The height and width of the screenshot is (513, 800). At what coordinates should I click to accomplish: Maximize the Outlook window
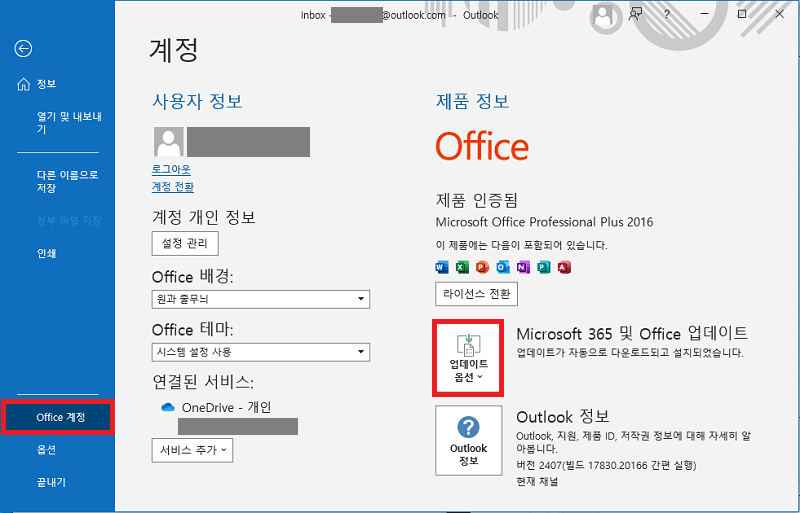tap(742, 15)
